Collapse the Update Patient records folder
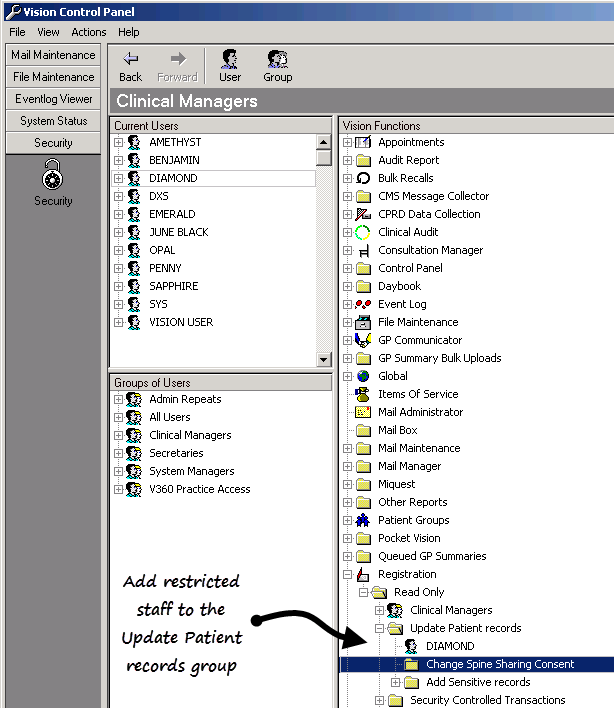This screenshot has height=708, width=614. point(379,628)
